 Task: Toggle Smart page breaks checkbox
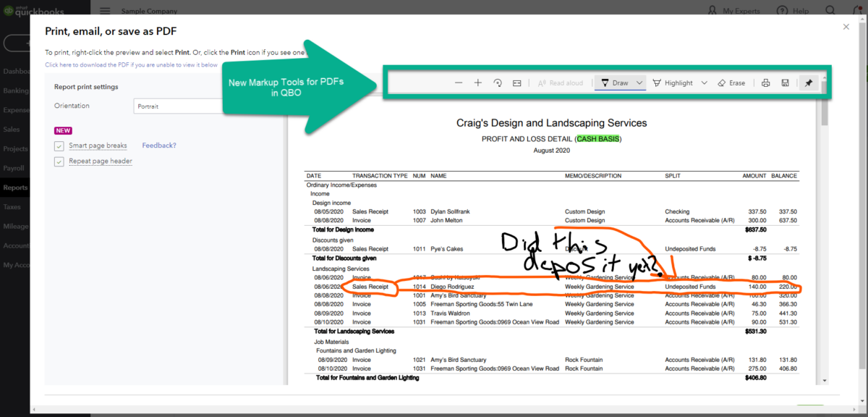59,146
